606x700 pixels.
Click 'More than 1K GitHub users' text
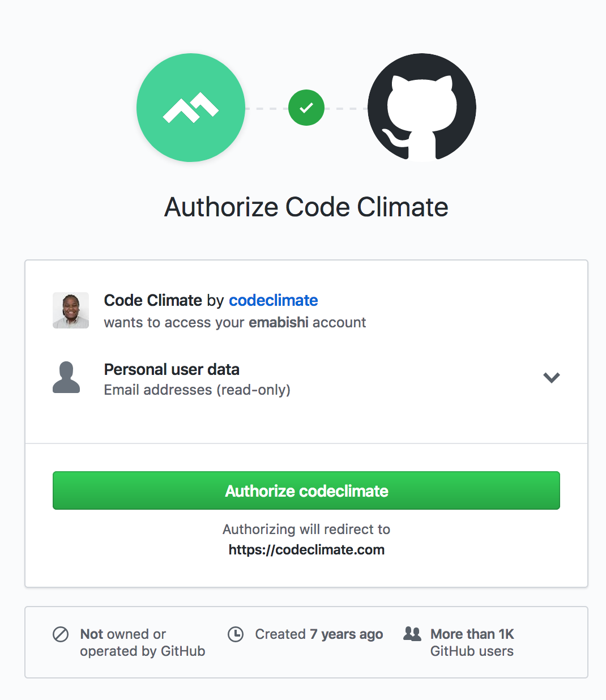[x=472, y=642]
